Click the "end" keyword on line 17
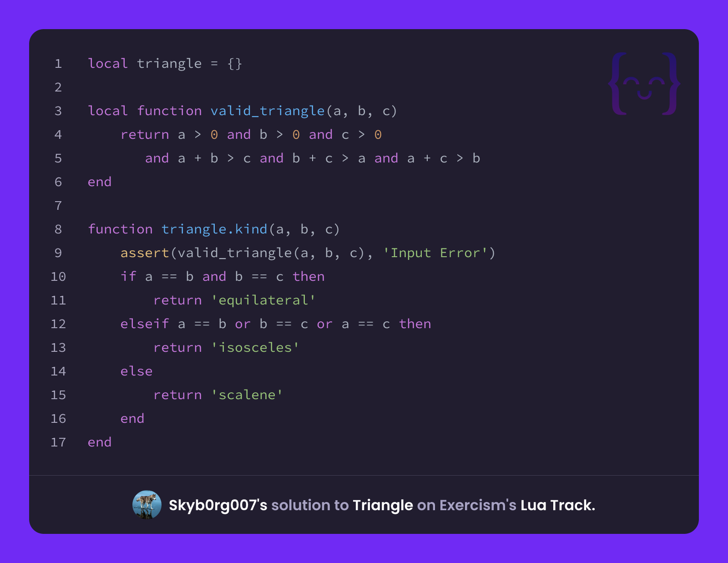 coord(100,442)
